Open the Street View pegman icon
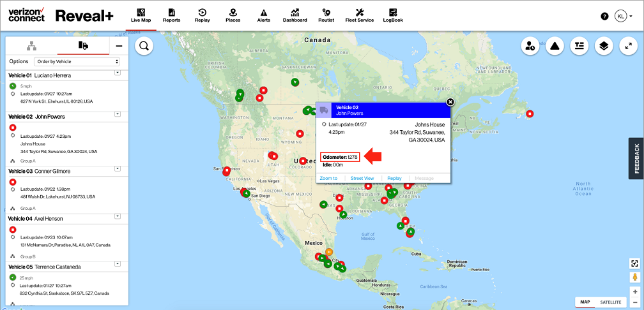This screenshot has width=644, height=310. (x=635, y=277)
